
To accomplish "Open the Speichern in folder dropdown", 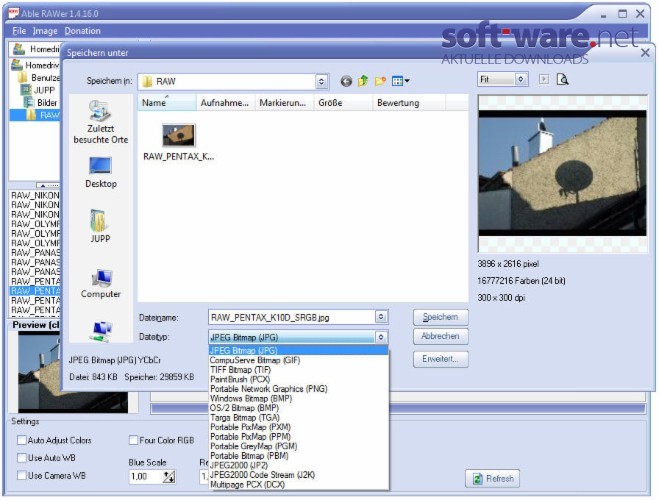I will click(x=321, y=81).
